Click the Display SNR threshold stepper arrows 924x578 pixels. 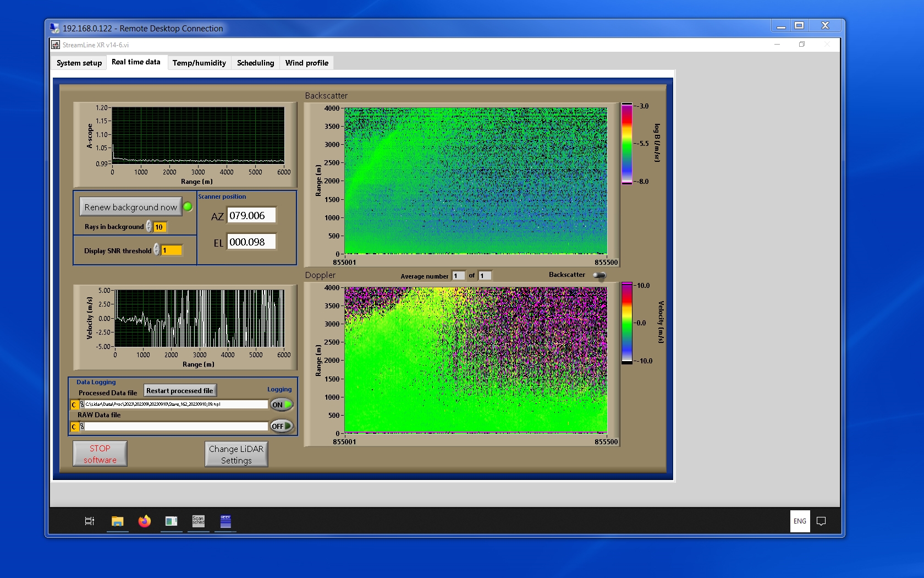(x=157, y=250)
